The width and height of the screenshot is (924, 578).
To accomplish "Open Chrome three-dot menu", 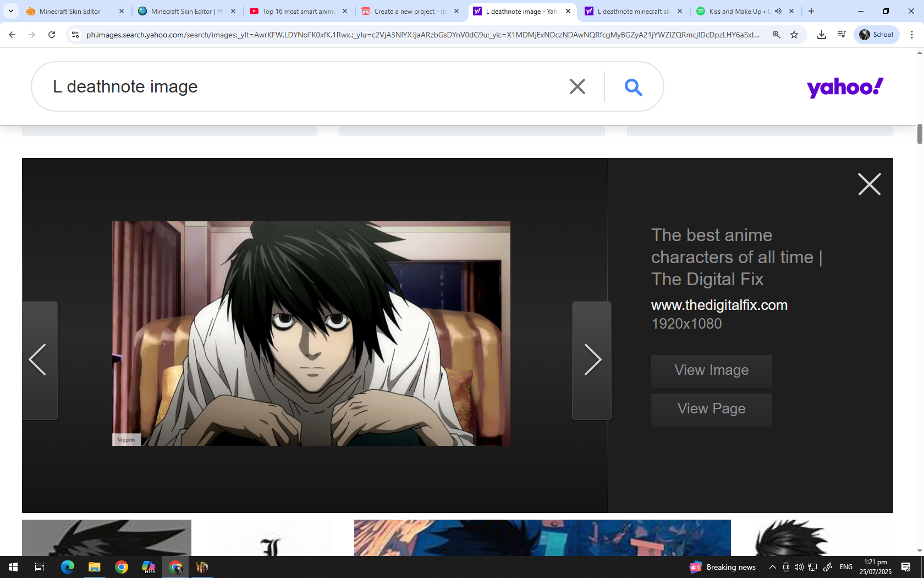I will pos(911,35).
